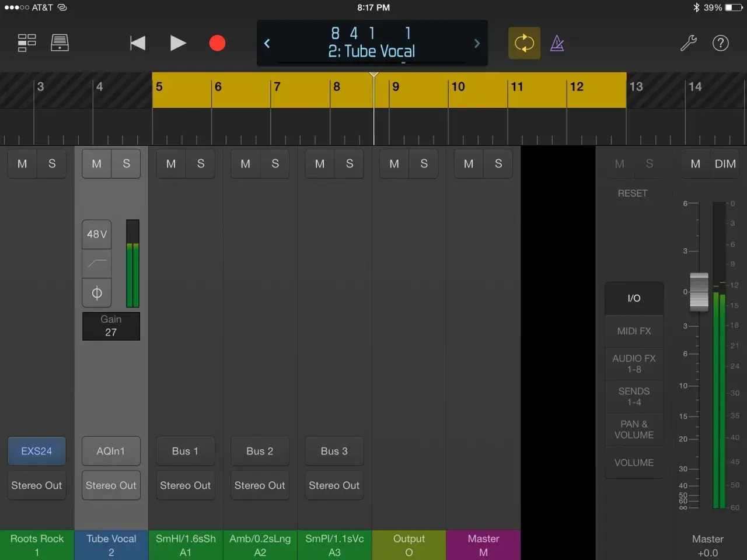Open the library icon in top bar

click(60, 43)
